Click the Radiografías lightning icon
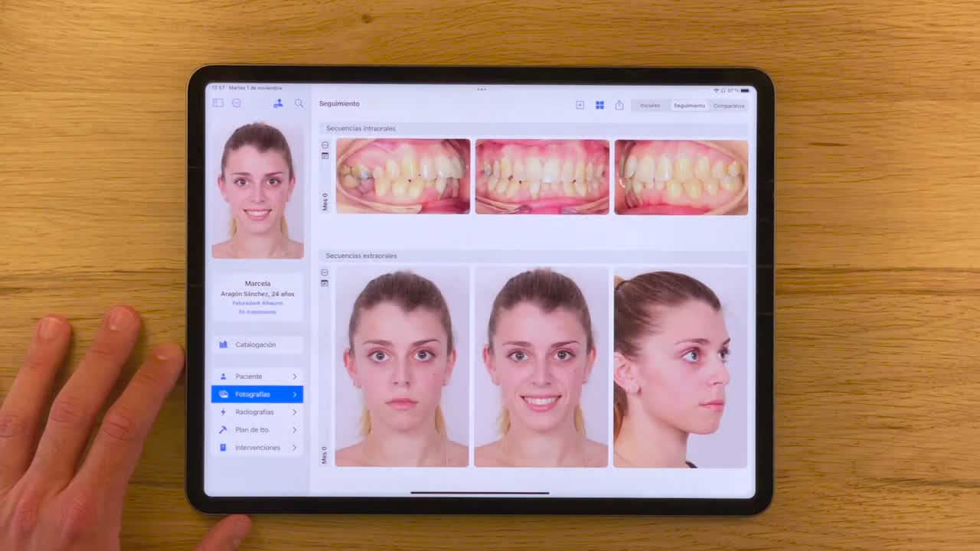This screenshot has height=551, width=980. (x=224, y=412)
